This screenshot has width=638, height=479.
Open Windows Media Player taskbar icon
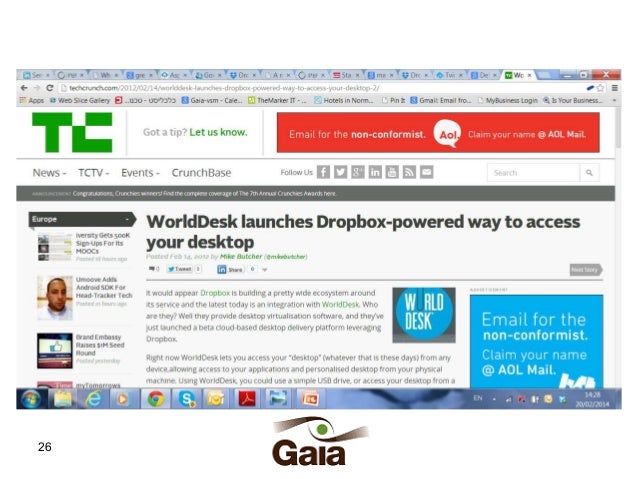(x=122, y=398)
